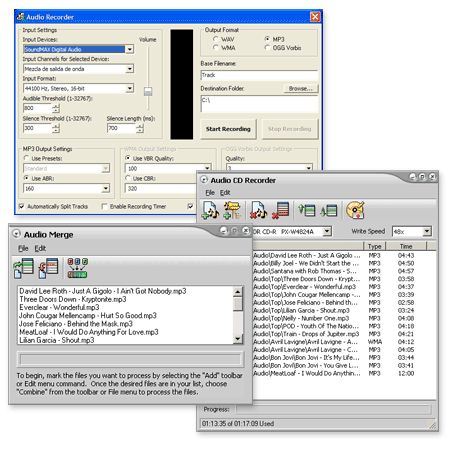This screenshot has width=450, height=450.
Task: Open Edit menu in Audio Merge
Action: [40, 248]
